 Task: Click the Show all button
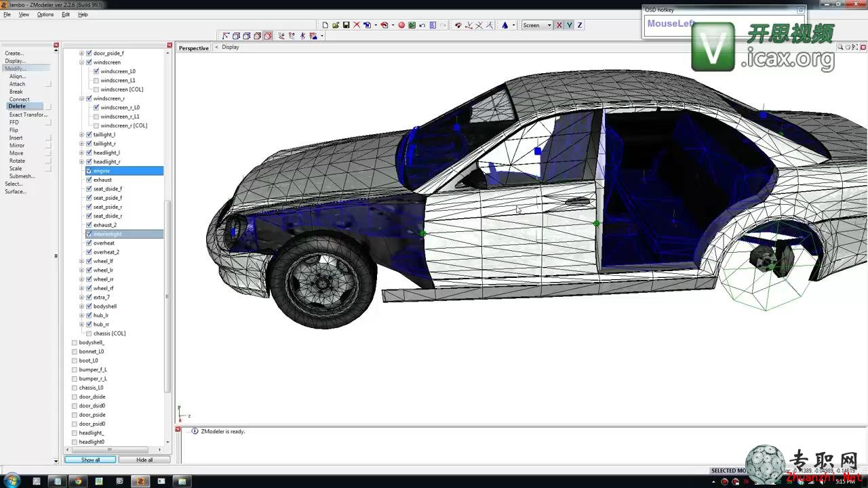pos(90,460)
